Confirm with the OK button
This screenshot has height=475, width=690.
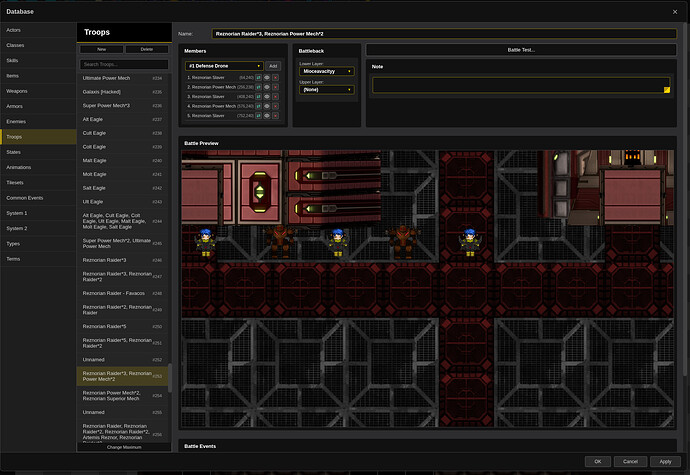click(x=598, y=461)
